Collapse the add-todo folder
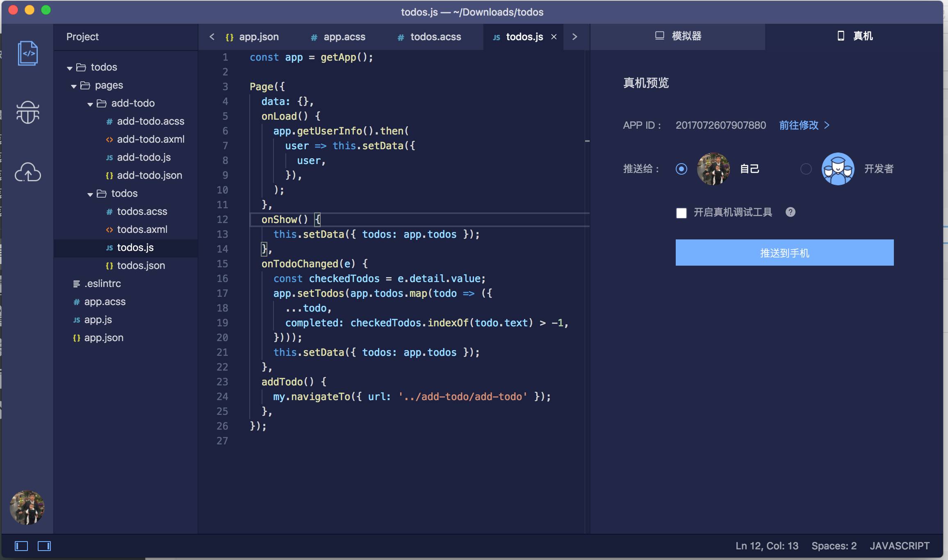 click(x=90, y=104)
